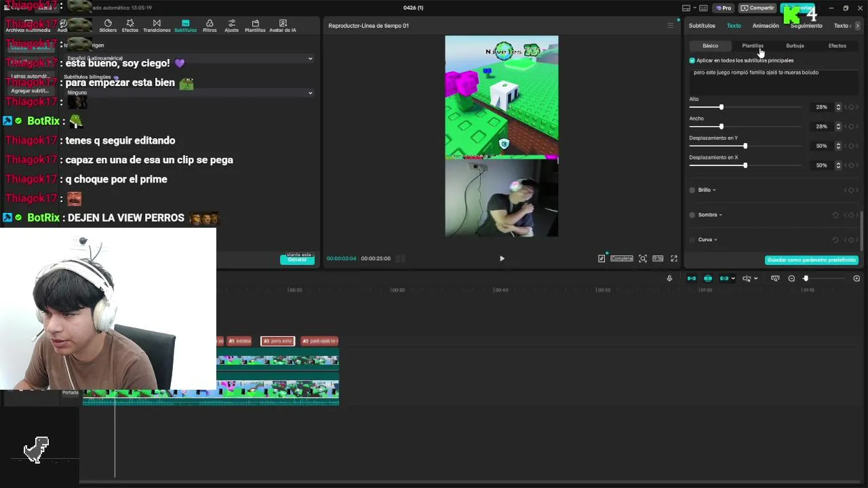Enable the Sombra toggle

pyautogui.click(x=692, y=215)
